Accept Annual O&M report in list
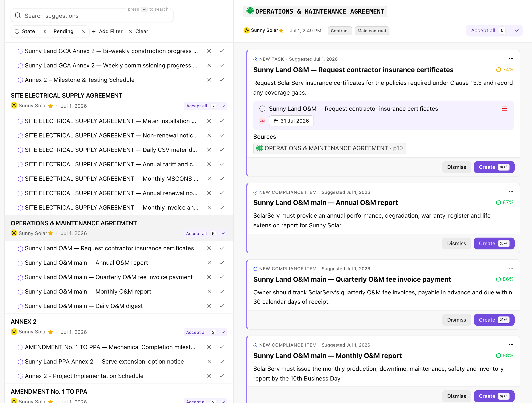 tap(222, 263)
